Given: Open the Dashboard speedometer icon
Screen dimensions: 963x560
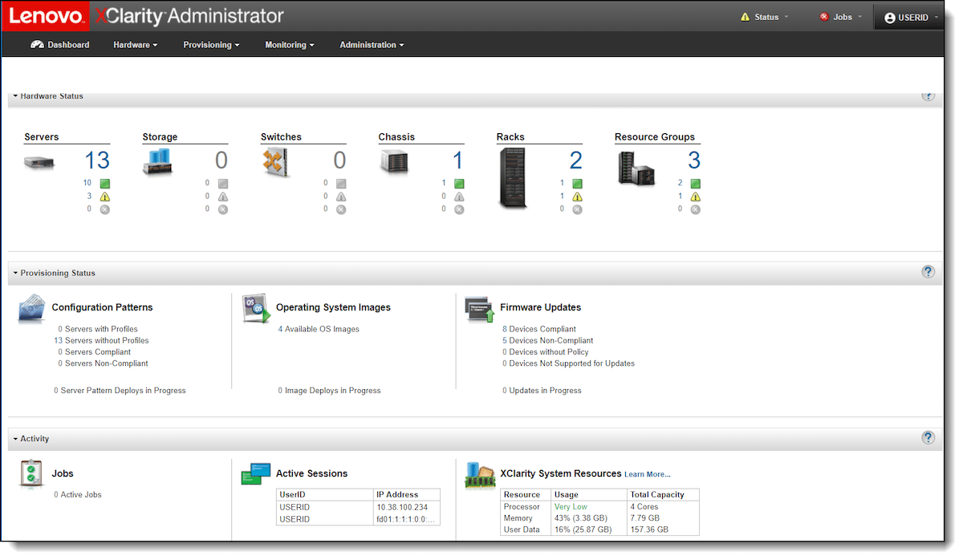Looking at the screenshot, I should (37, 45).
